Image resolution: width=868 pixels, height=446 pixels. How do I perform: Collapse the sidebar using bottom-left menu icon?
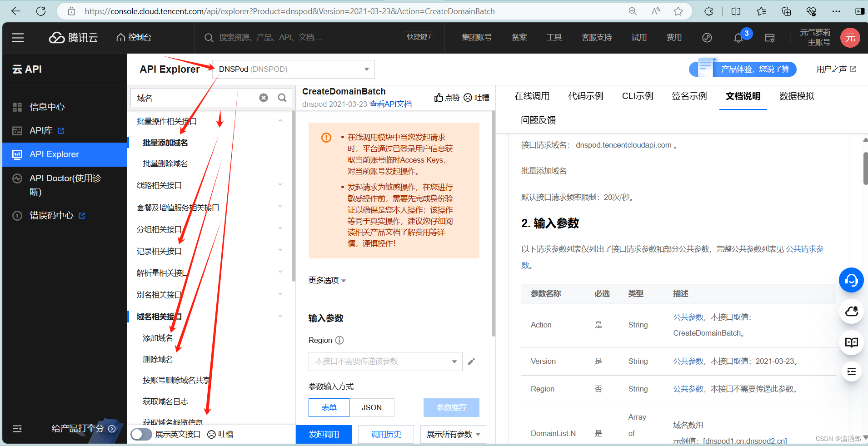point(17,429)
